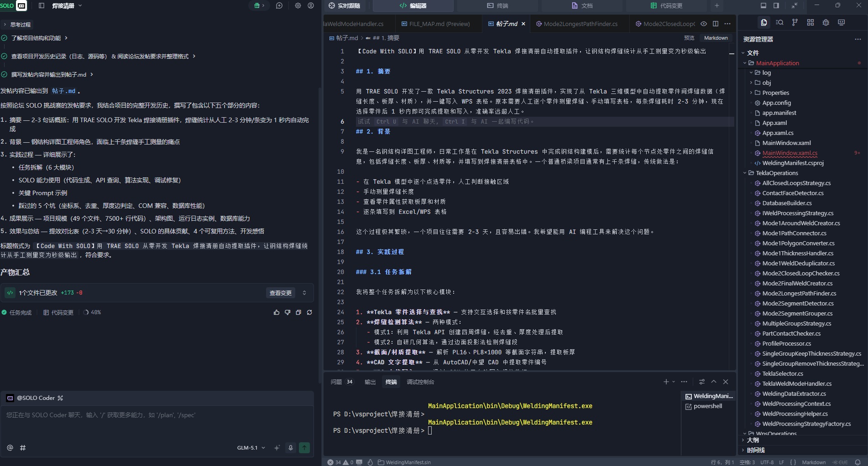Open the Debug bug icon panel
The width and height of the screenshot is (868, 466).
pyautogui.click(x=826, y=22)
